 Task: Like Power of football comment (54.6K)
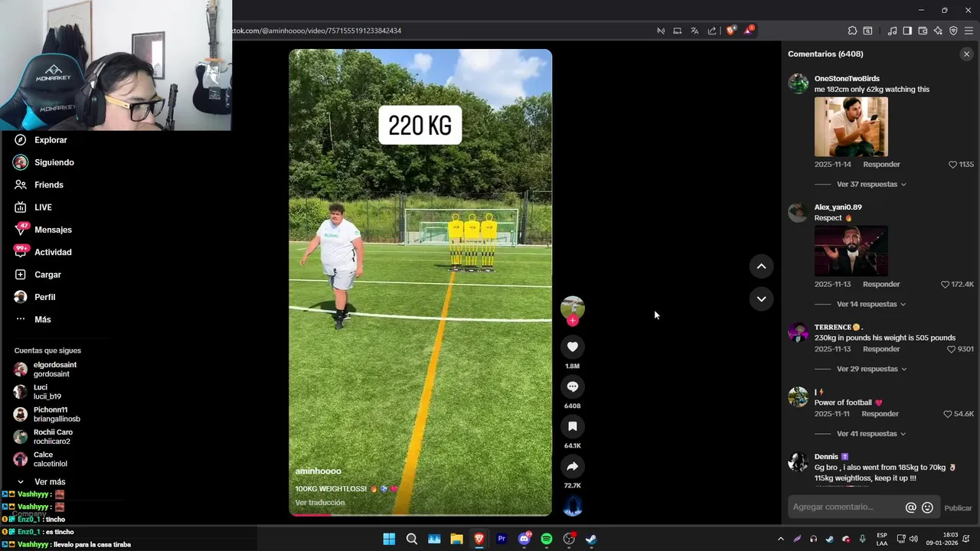948,414
